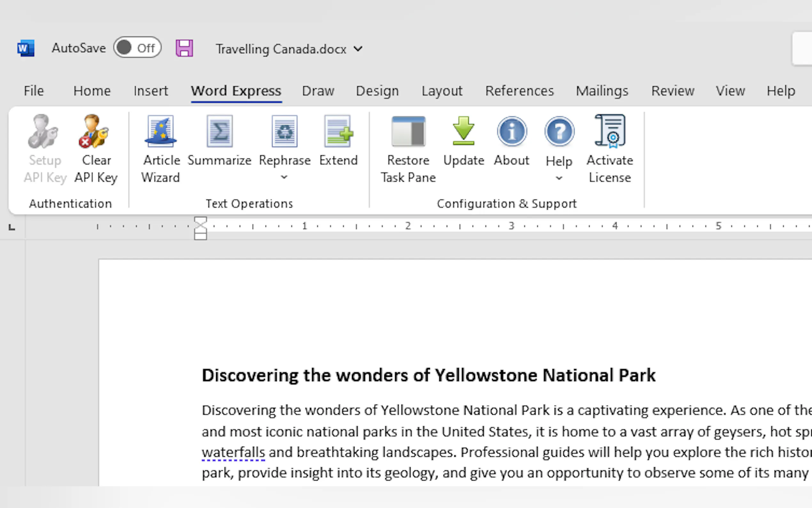The image size is (812, 508).
Task: Click the ruler tab selector button
Action: tap(12, 227)
